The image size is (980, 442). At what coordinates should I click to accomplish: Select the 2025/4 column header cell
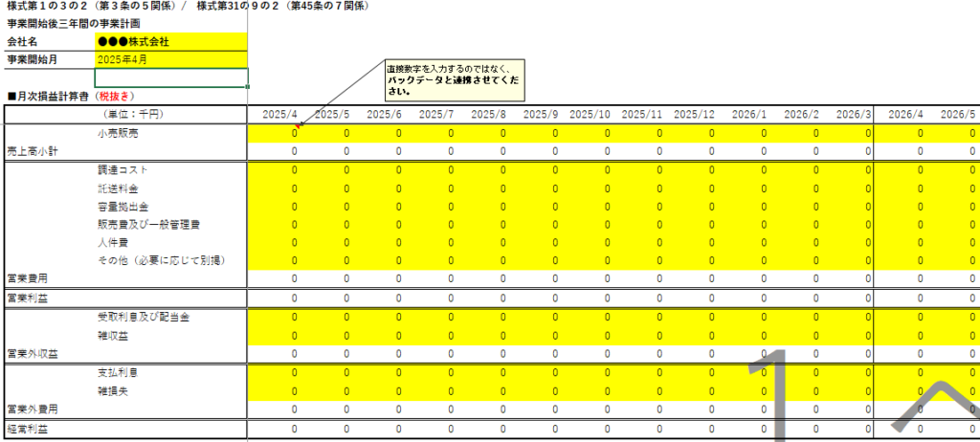(x=279, y=115)
